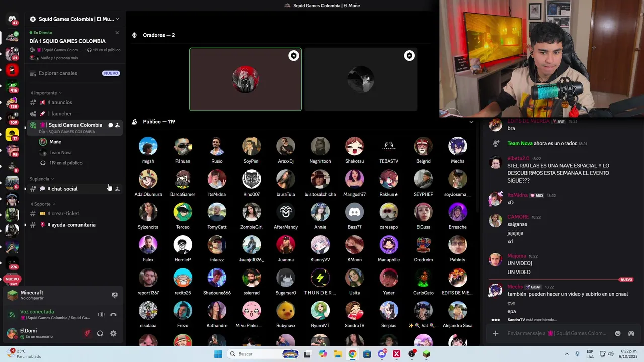Collapse the Importante category
644x362 pixels.
[46, 93]
